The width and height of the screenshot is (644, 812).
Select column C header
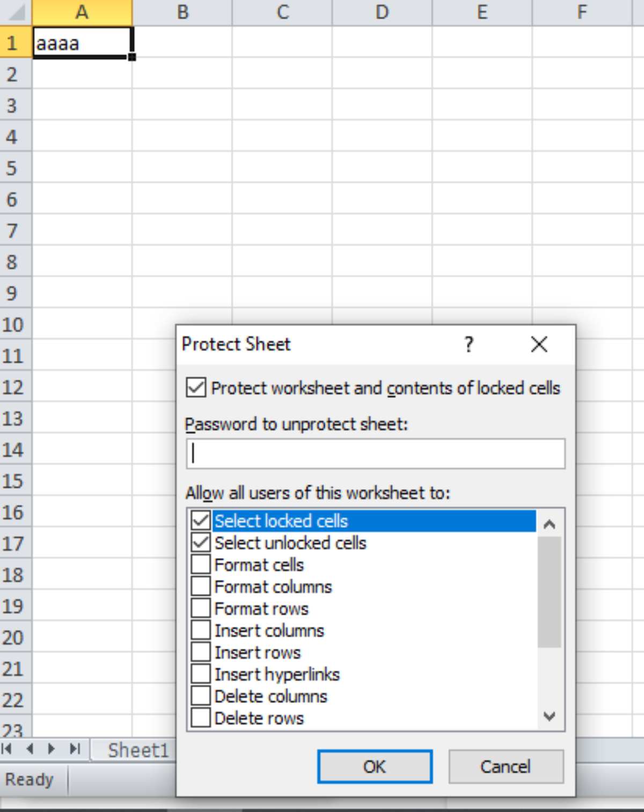click(x=282, y=12)
